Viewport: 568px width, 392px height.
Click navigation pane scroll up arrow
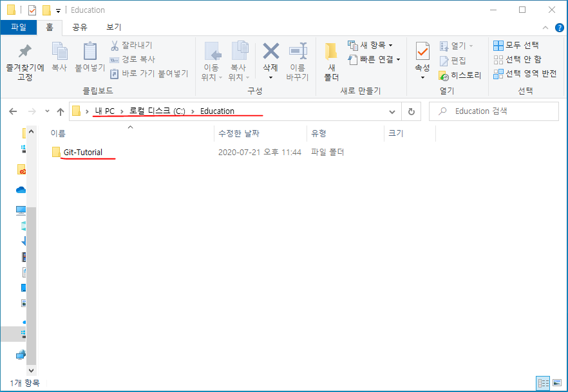pyautogui.click(x=31, y=131)
